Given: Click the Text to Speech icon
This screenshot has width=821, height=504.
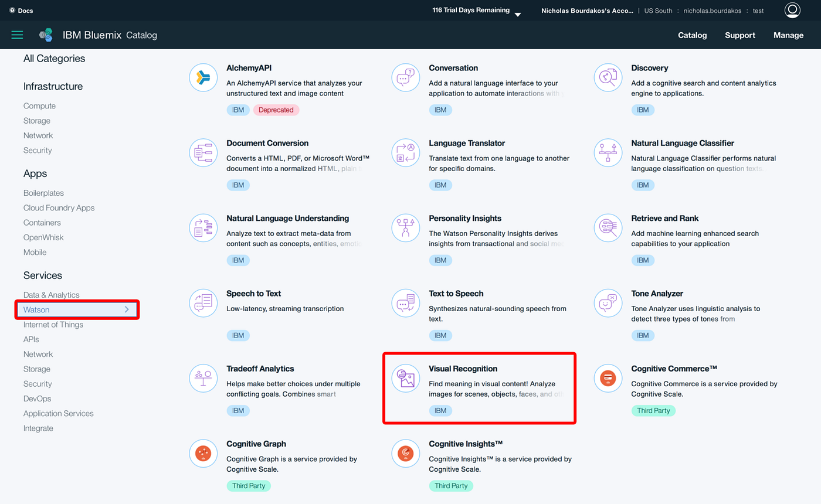Looking at the screenshot, I should [x=406, y=302].
